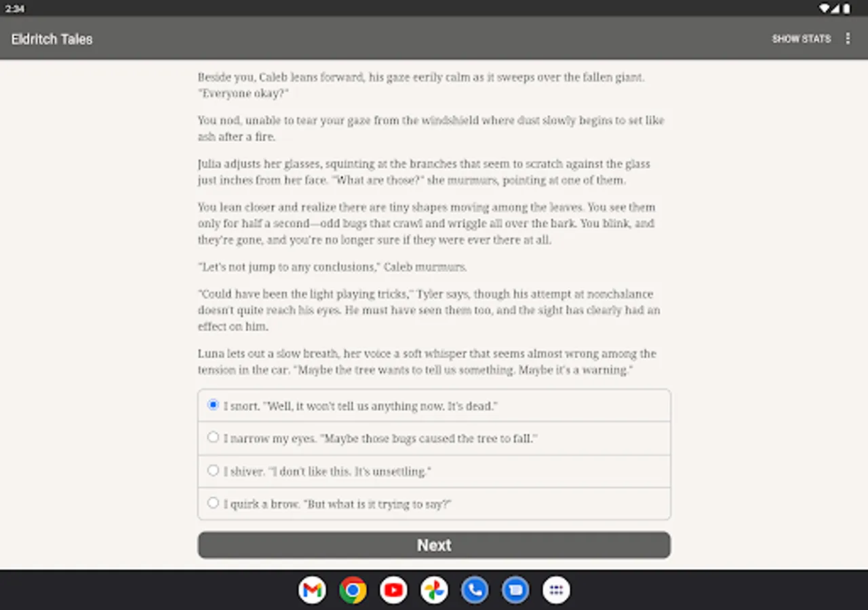Open the overflow menu in the app bar
Viewport: 868px width, 610px height.
(x=848, y=39)
